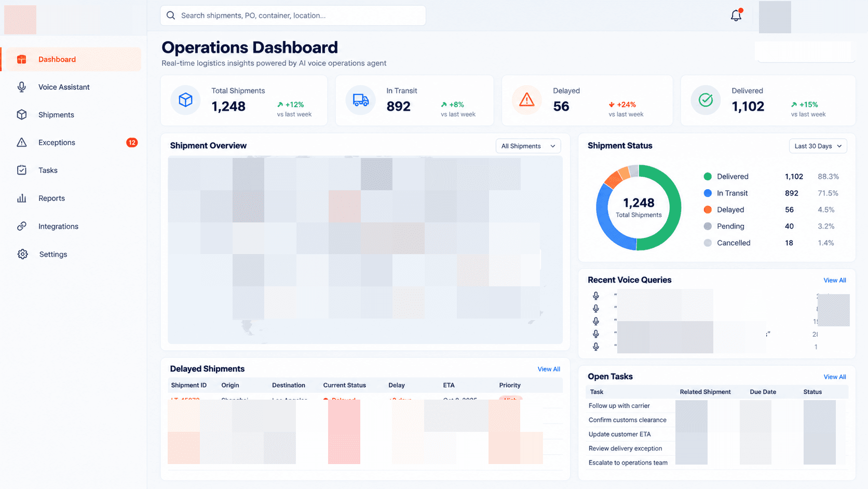Open the Last 30 Days dropdown
This screenshot has height=489, width=868.
(x=818, y=146)
